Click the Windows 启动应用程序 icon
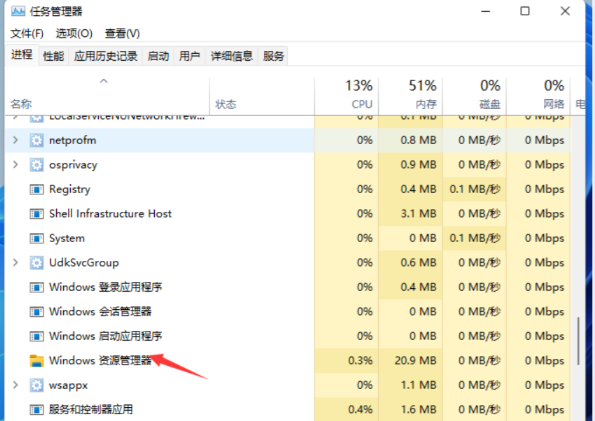Image resolution: width=595 pixels, height=421 pixels. (x=36, y=336)
